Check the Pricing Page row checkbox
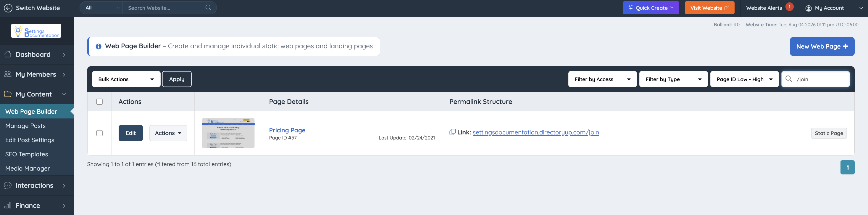Screen dimensions: 868x215 tap(99, 133)
